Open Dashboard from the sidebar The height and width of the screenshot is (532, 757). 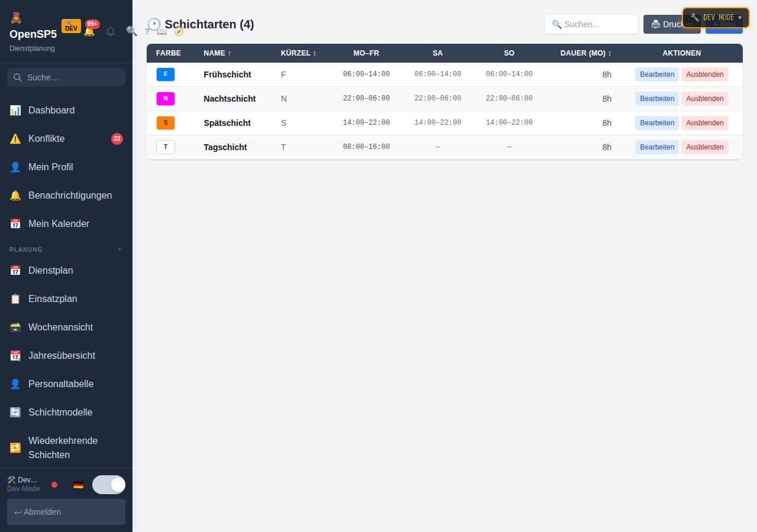pos(66,110)
